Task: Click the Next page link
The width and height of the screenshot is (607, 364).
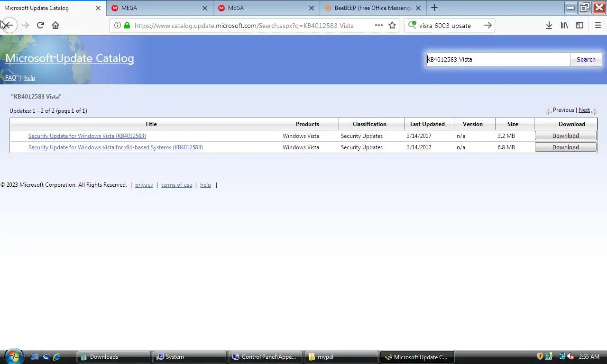Action: 584,110
